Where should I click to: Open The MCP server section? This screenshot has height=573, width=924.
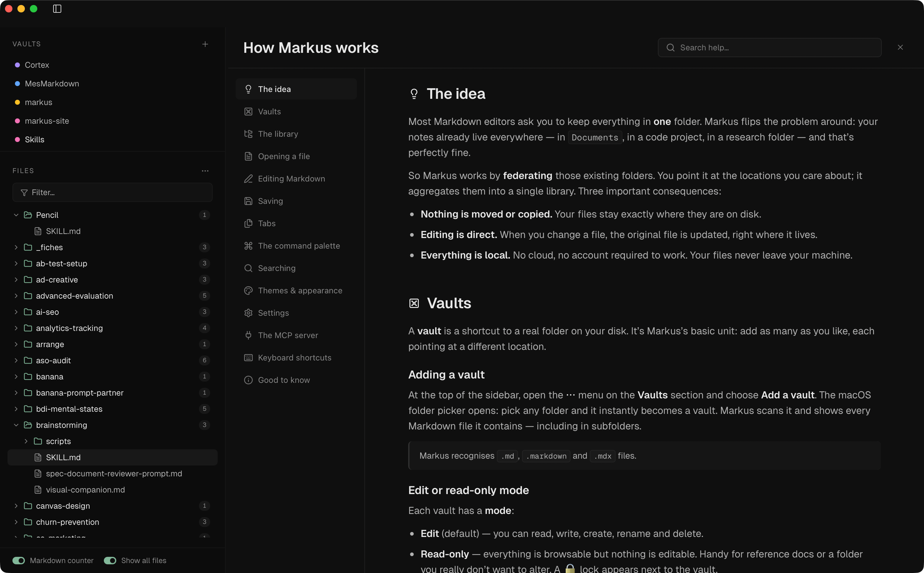[x=296, y=335]
